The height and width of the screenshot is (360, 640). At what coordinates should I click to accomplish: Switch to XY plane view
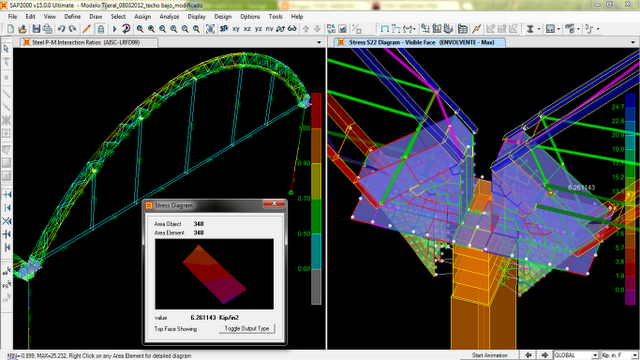pos(236,29)
